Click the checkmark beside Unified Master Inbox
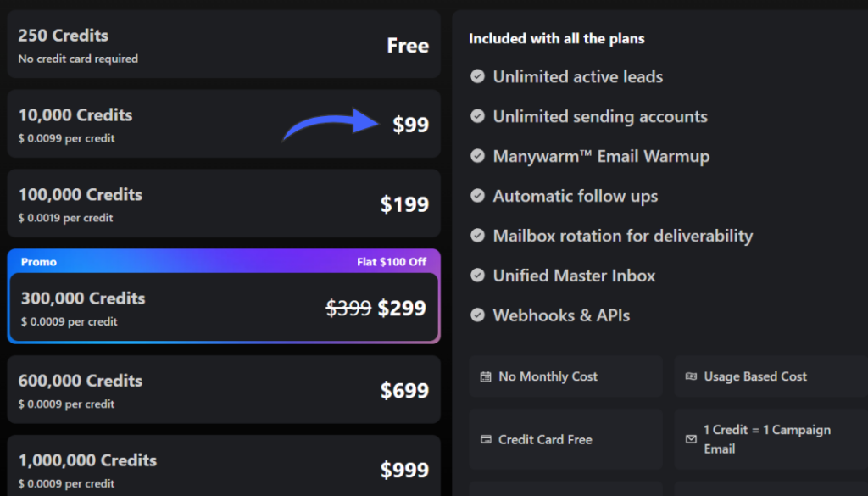 point(477,276)
